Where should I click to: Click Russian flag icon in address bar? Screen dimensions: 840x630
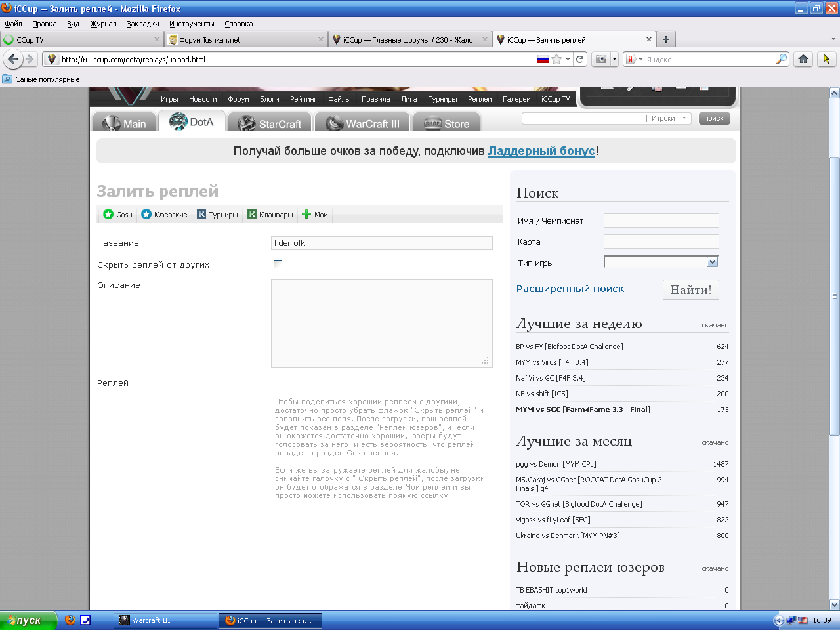tap(543, 59)
